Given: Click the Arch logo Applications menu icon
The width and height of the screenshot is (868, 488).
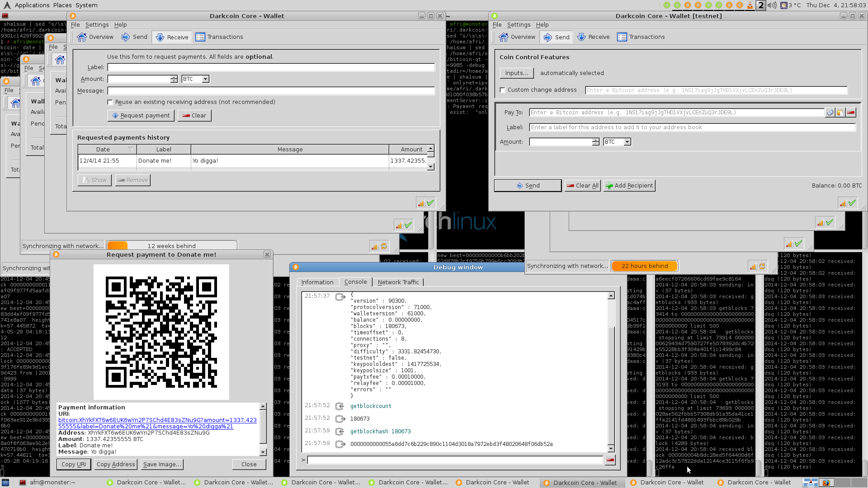Looking at the screenshot, I should pyautogui.click(x=7, y=5).
